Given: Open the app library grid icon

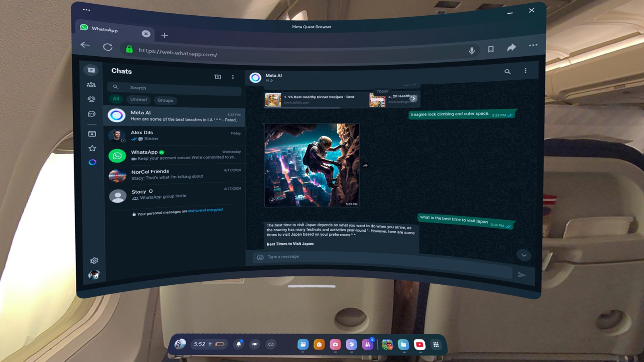Looking at the screenshot, I should click(436, 345).
